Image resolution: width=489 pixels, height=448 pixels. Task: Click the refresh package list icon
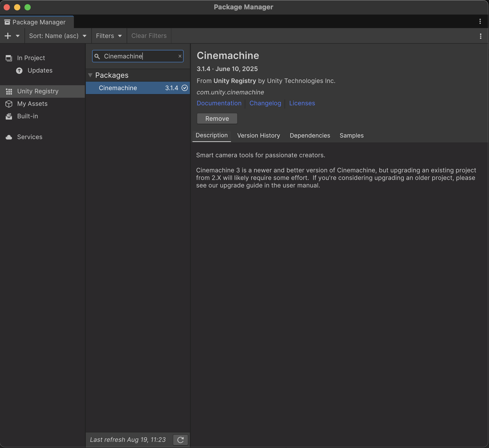(x=180, y=440)
